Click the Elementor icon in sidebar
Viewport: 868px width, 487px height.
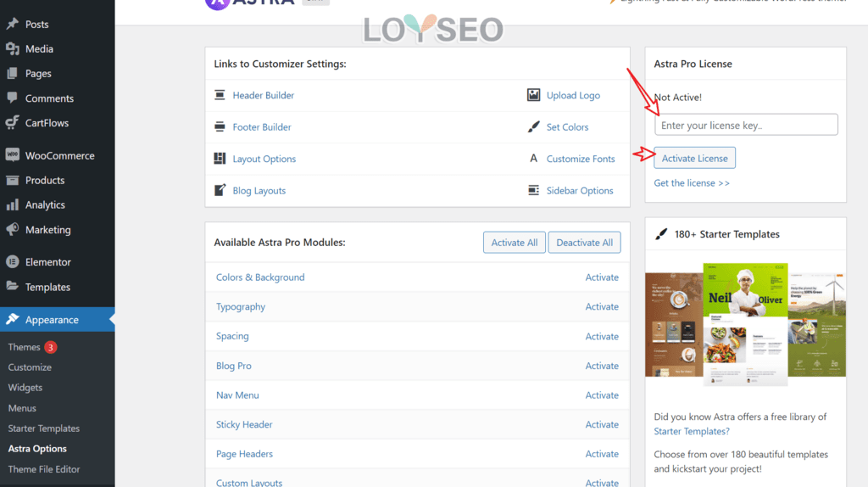pos(12,261)
